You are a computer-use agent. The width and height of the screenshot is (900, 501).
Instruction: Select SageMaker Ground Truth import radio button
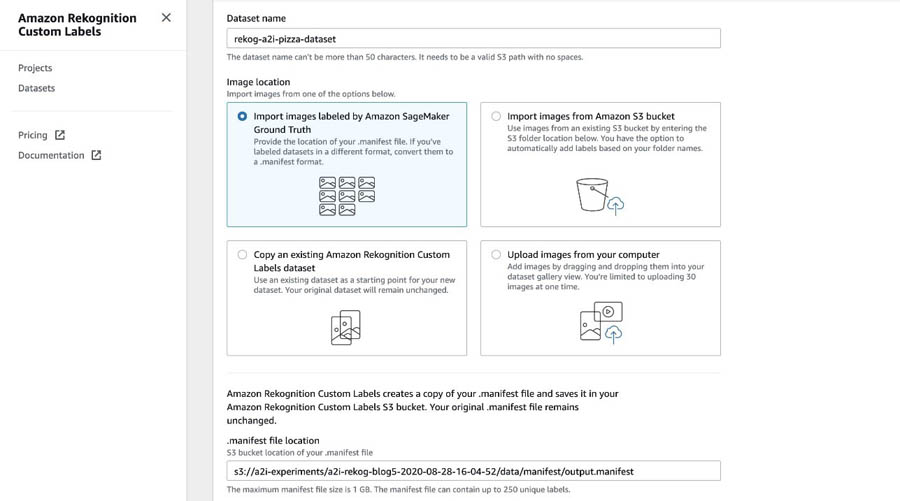[242, 116]
